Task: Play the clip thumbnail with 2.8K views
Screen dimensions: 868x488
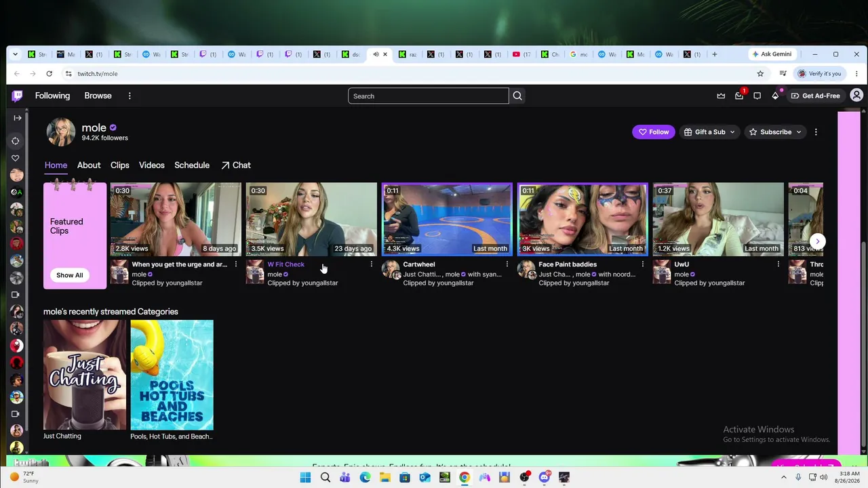Action: [176, 219]
